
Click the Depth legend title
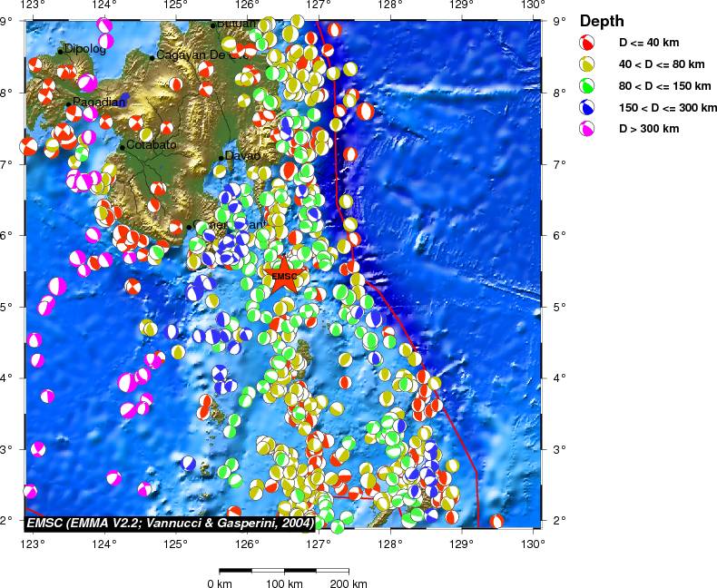[x=601, y=21]
